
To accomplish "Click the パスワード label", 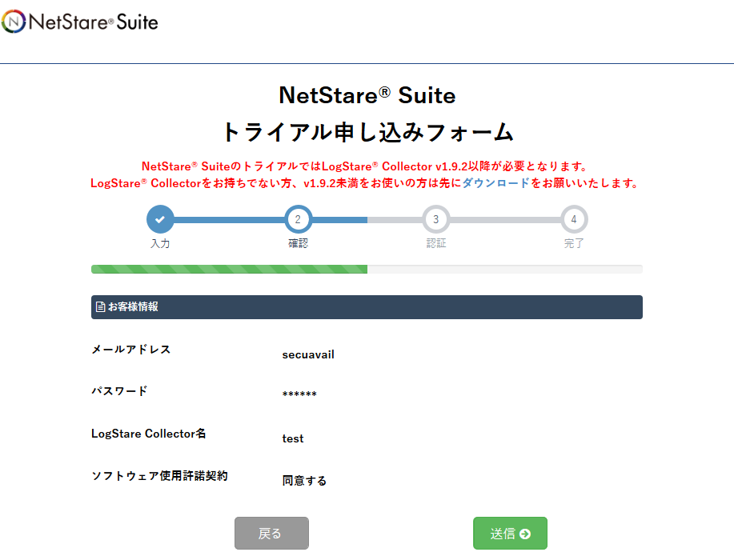I will click(x=119, y=390).
